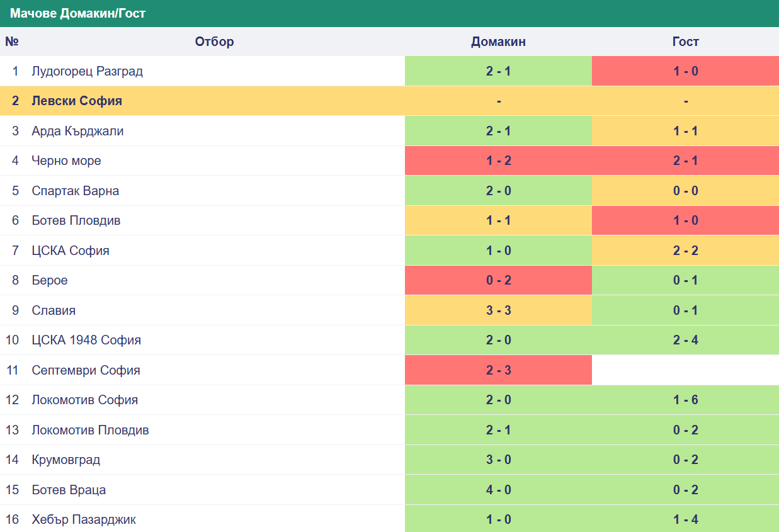Open Черно море home result 1 - 2

point(498,161)
